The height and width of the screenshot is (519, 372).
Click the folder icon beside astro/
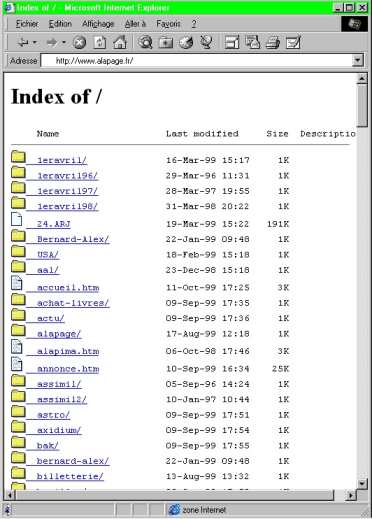tap(18, 411)
